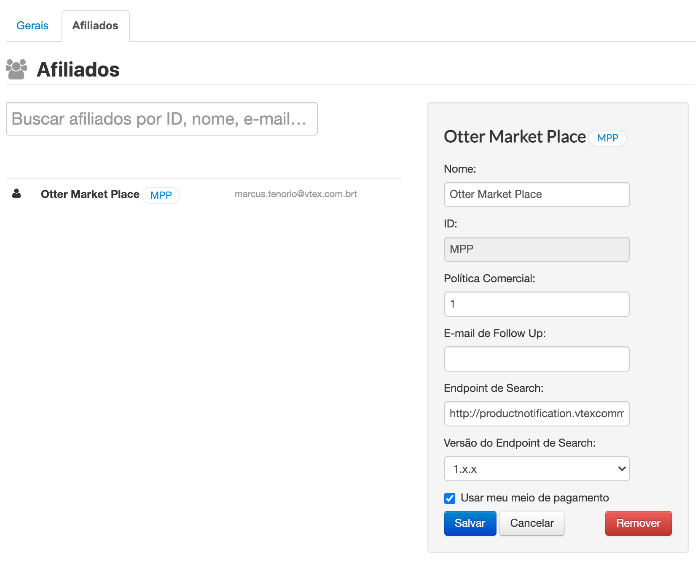Click the marcus.tenorio@vtex.com.brt email text
696x563 pixels.
click(x=296, y=194)
